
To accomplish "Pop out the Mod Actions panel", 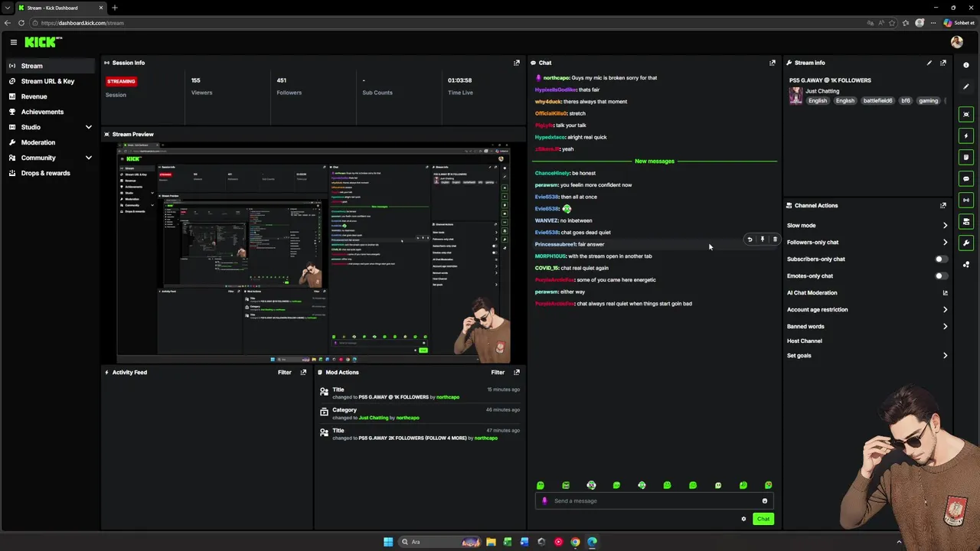I will click(x=516, y=372).
